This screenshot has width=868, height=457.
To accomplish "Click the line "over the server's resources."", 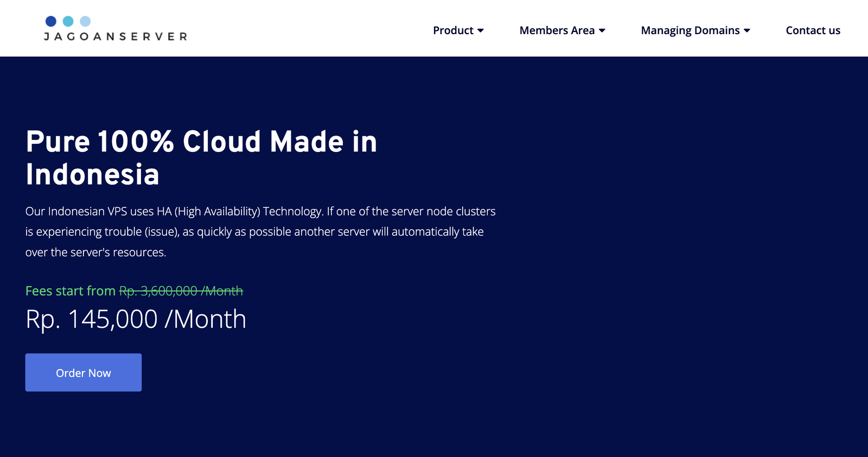I will pos(96,252).
